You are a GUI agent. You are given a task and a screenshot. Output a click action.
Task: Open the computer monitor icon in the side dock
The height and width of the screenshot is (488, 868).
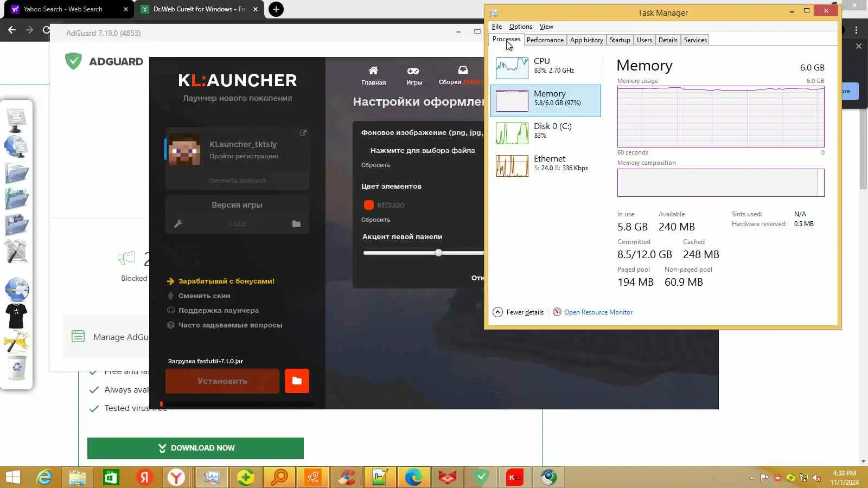tap(16, 119)
